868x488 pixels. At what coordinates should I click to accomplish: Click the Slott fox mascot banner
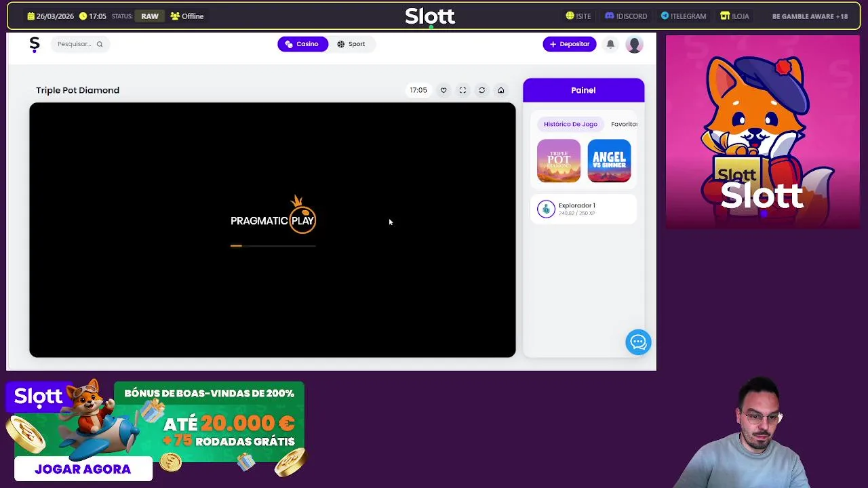pyautogui.click(x=762, y=132)
